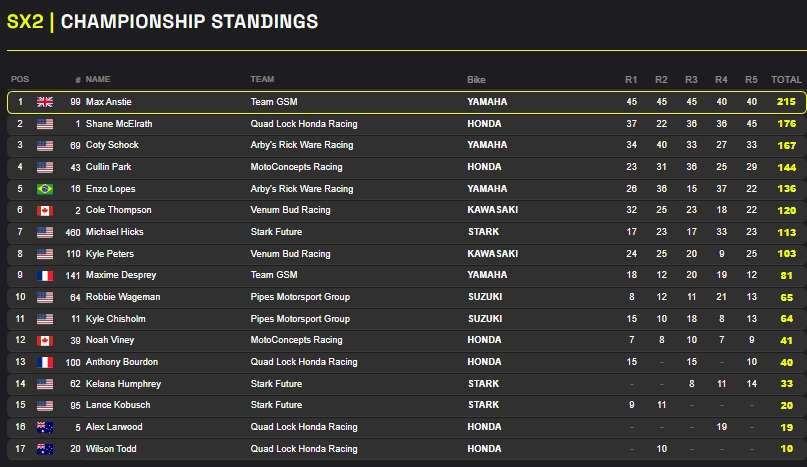Click the British flag beside Max Anstie
The height and width of the screenshot is (467, 807).
(x=45, y=102)
